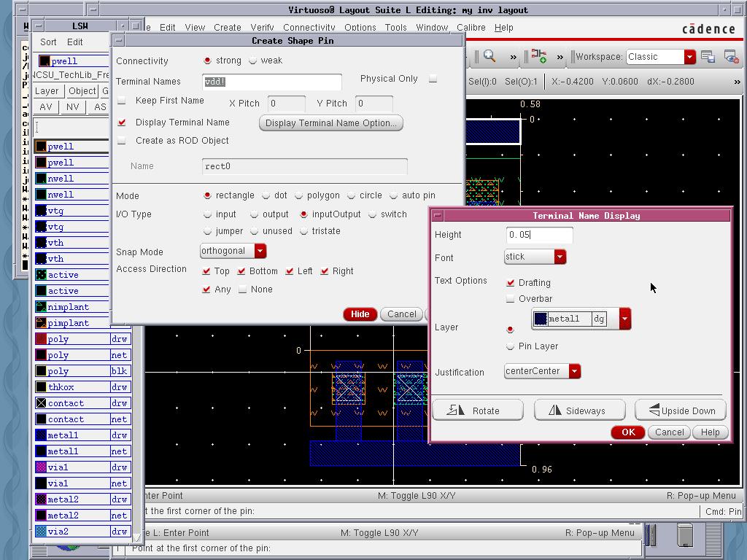Click the nimplant layer icon

click(x=41, y=307)
